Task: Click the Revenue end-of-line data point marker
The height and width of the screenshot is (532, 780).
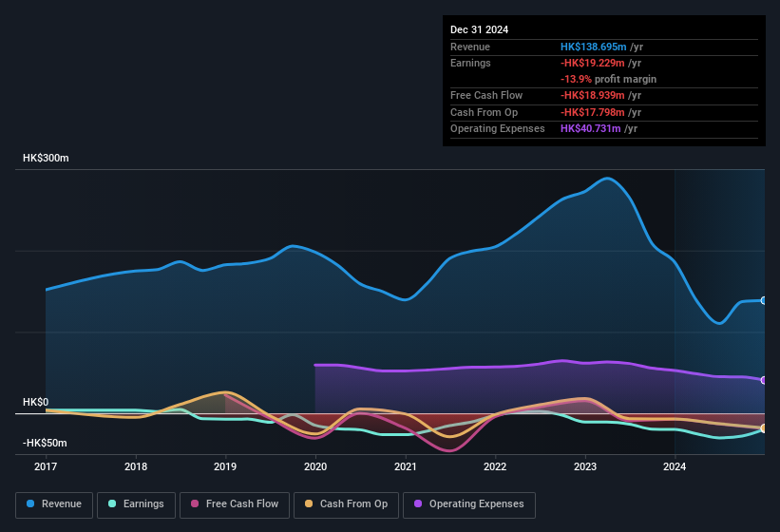Action: coord(763,300)
